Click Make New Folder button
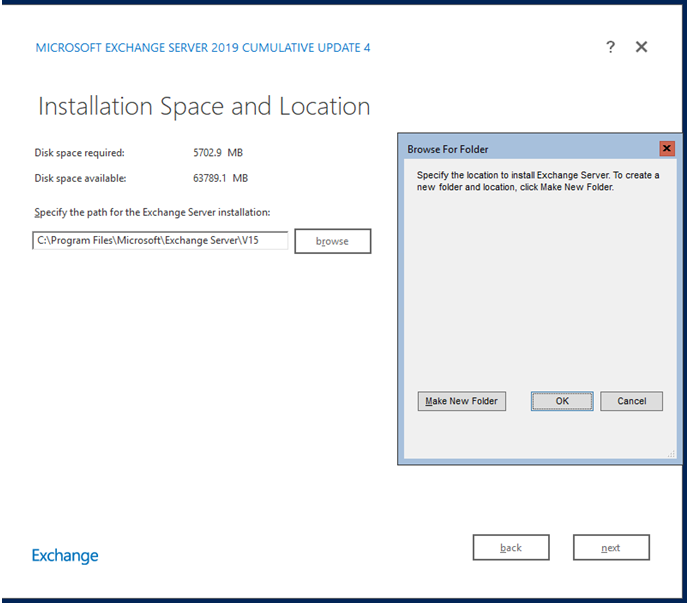 [461, 401]
